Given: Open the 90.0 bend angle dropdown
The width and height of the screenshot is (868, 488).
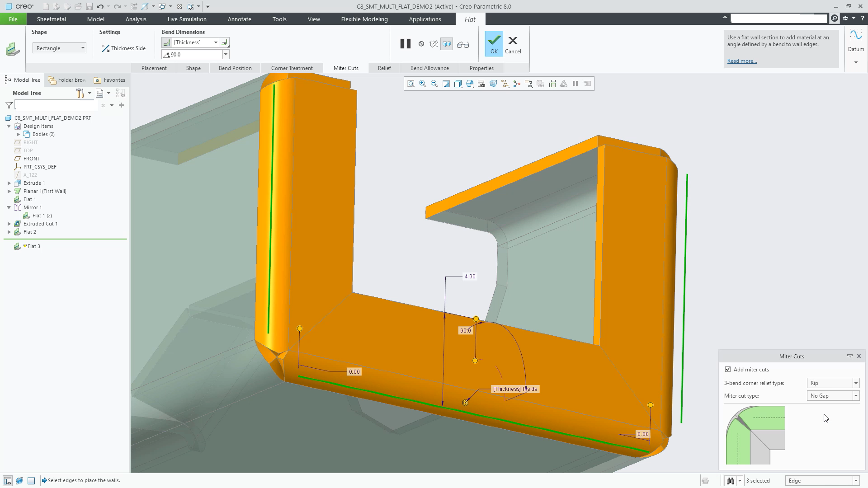Looking at the screenshot, I should [226, 54].
